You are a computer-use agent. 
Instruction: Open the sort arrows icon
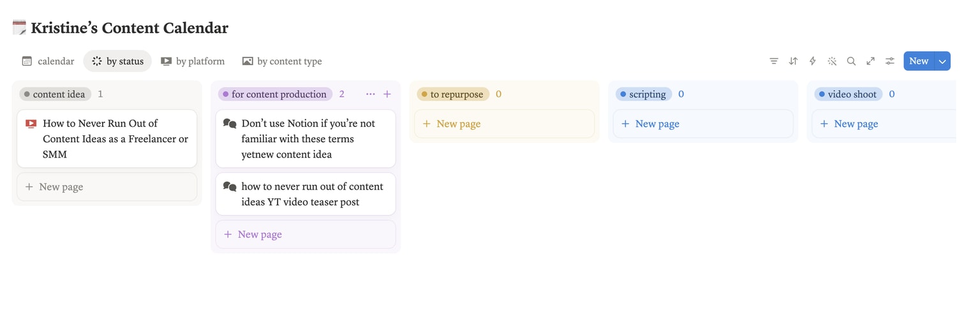tap(793, 61)
